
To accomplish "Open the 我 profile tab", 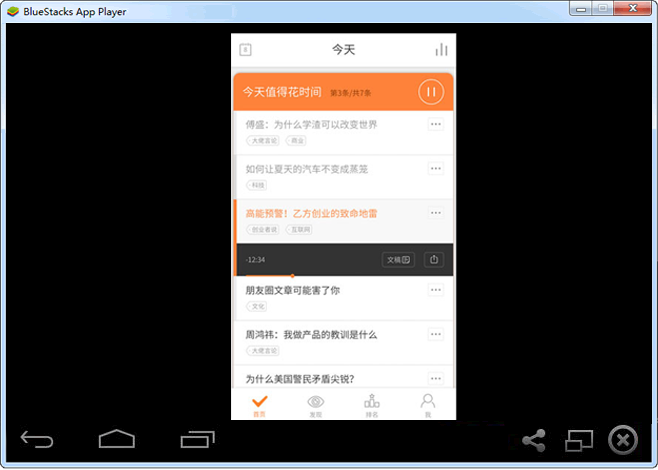I will point(427,404).
